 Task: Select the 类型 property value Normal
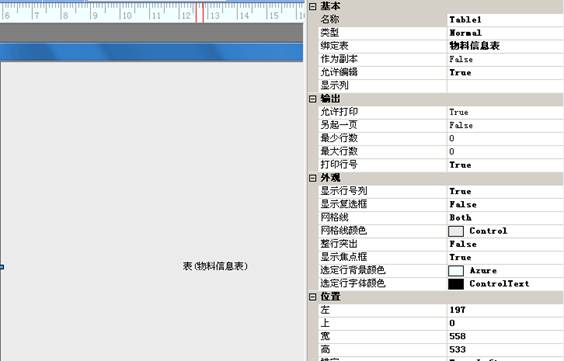[x=505, y=33]
